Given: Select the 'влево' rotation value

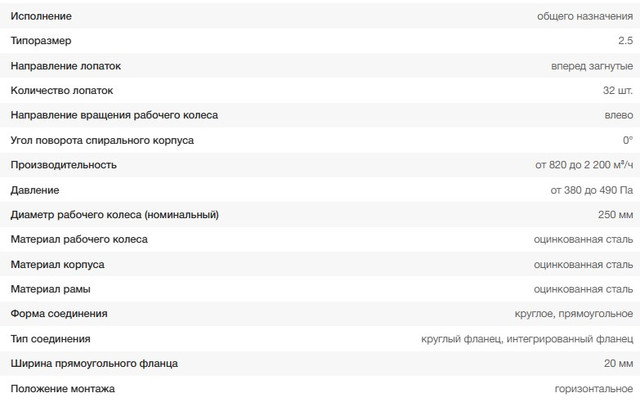Looking at the screenshot, I should click(x=619, y=115).
